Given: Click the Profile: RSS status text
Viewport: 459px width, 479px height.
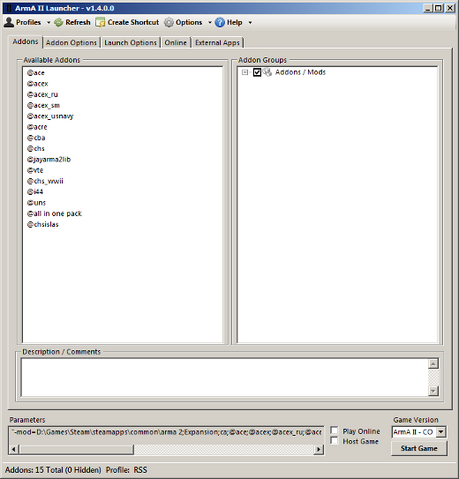Looking at the screenshot, I should tap(126, 470).
